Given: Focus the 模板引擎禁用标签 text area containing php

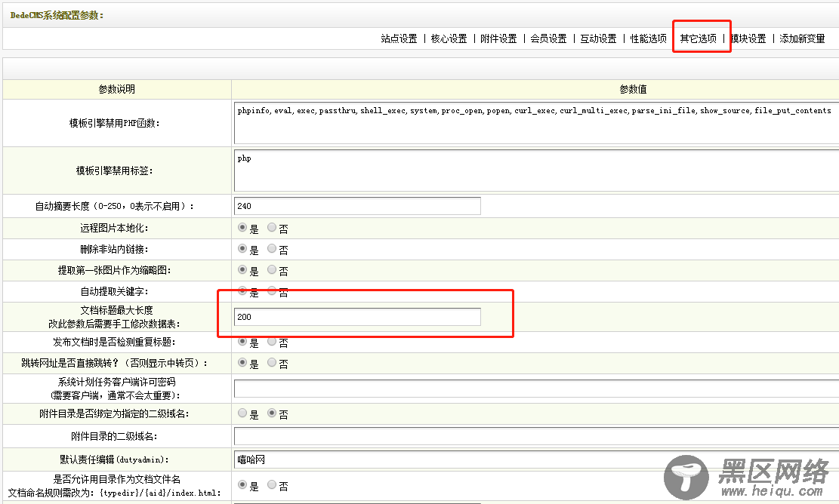Looking at the screenshot, I should point(536,171).
